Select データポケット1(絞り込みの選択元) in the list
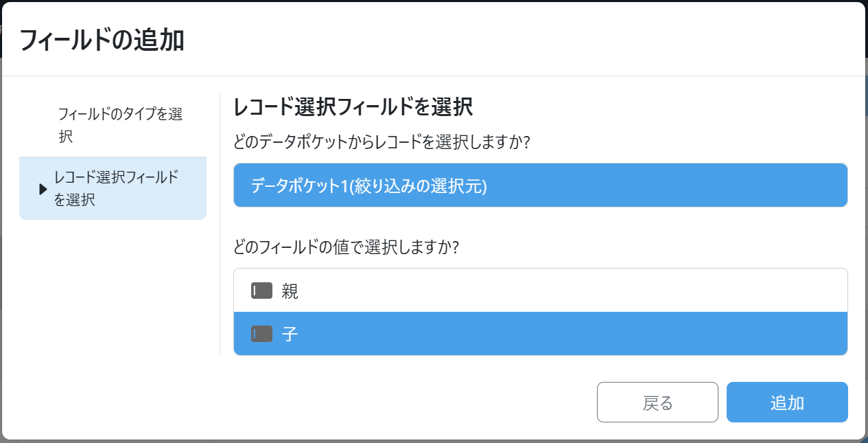Viewport: 868px width, 443px height. [540, 185]
